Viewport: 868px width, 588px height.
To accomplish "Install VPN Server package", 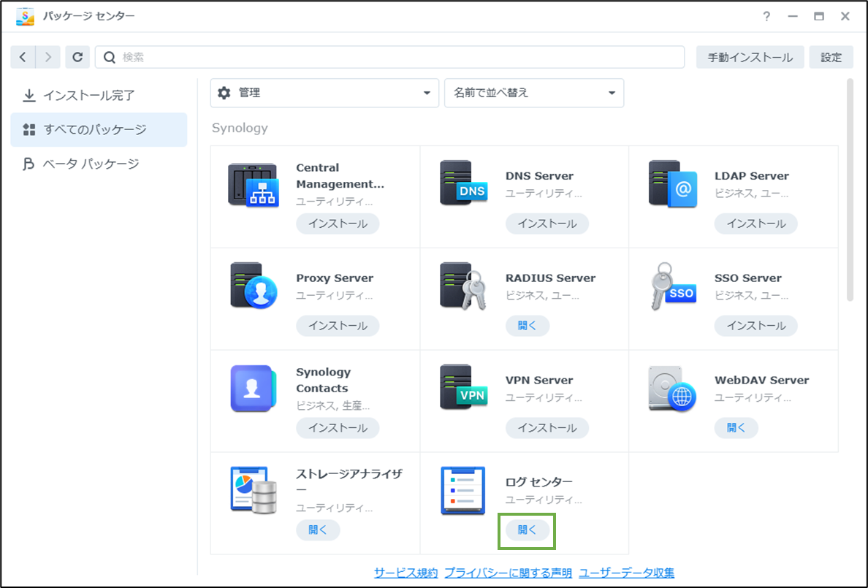I will (x=547, y=428).
